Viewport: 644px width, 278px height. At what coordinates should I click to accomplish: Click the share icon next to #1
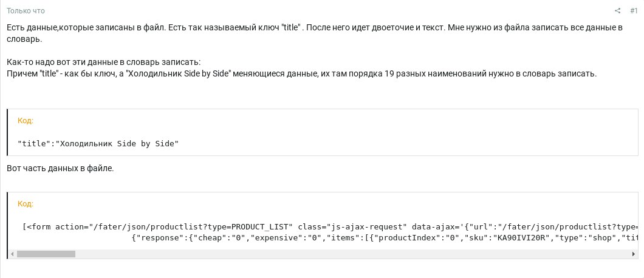[x=617, y=11]
